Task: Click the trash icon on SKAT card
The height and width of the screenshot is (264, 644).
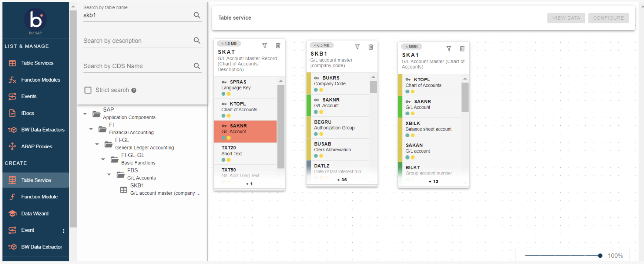Action: point(278,46)
